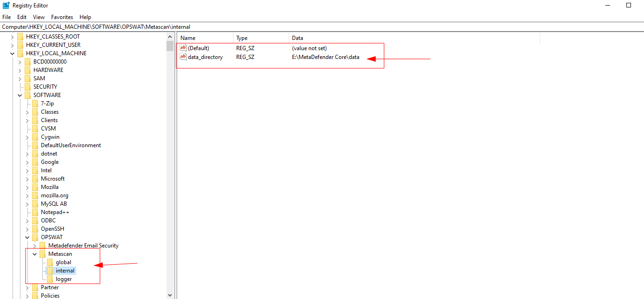644x299 pixels.
Task: Click the '(value not set)' data cell
Action: 309,48
